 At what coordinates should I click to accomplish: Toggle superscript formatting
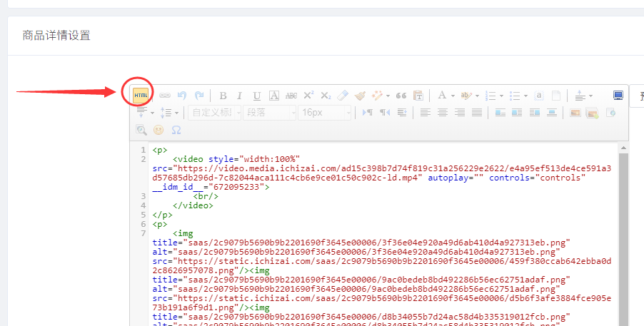[308, 96]
